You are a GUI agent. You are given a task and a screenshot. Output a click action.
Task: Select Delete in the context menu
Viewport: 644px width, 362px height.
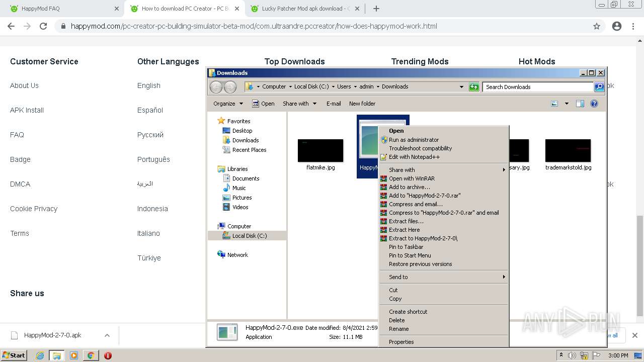tap(443, 320)
